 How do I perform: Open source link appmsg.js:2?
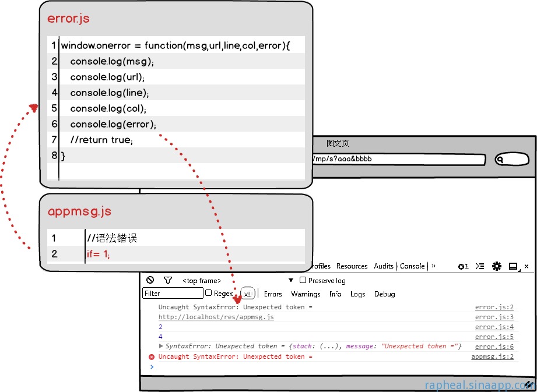[x=493, y=357]
